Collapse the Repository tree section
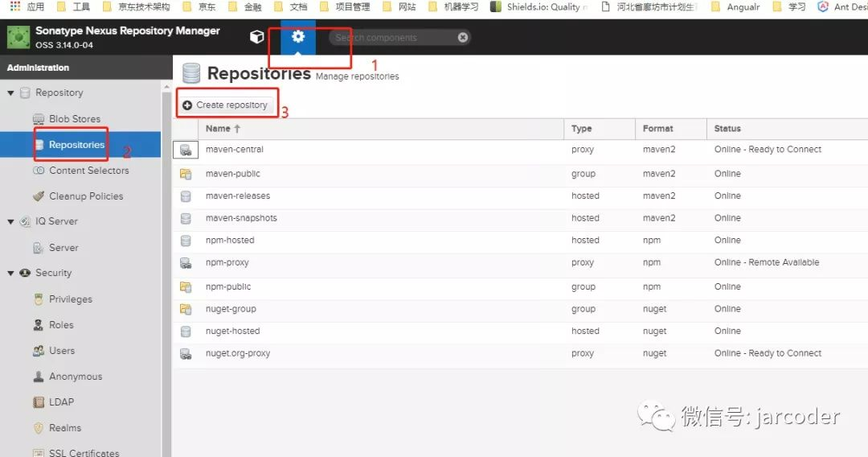Image resolution: width=868 pixels, height=457 pixels. coord(10,93)
